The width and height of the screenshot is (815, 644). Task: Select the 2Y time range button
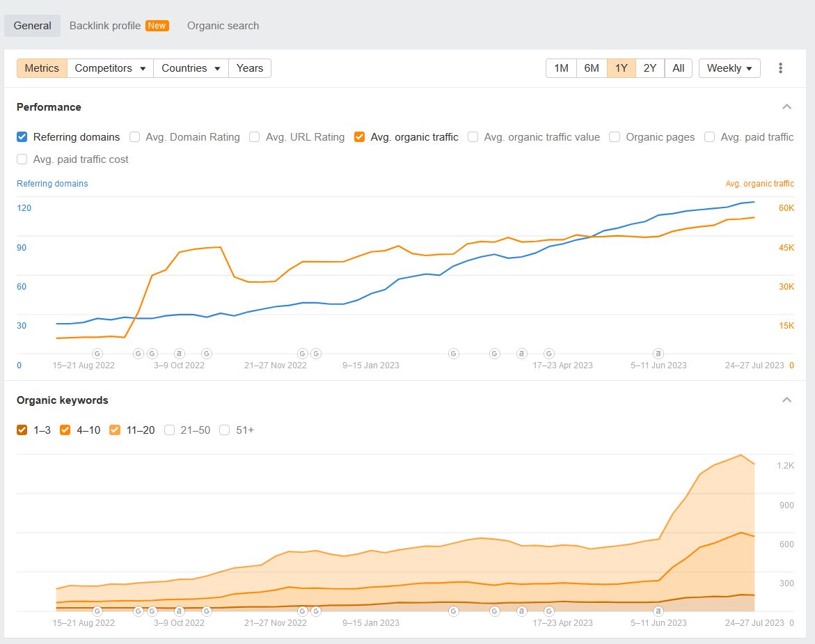coord(649,68)
